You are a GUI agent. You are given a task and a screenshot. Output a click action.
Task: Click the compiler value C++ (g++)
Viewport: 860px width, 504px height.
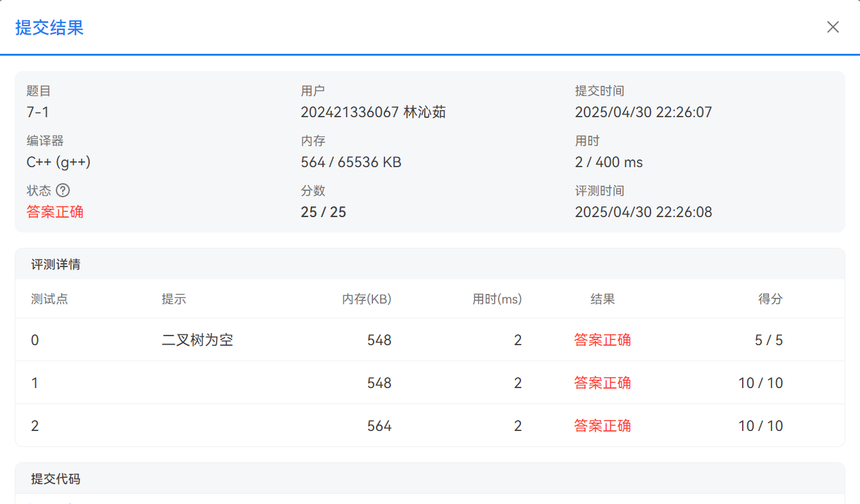[58, 162]
